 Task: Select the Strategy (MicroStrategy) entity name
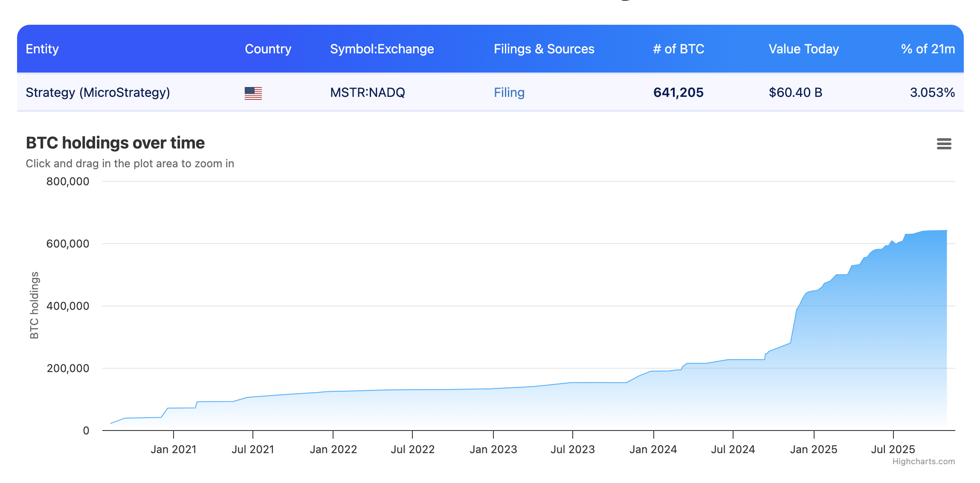click(98, 93)
